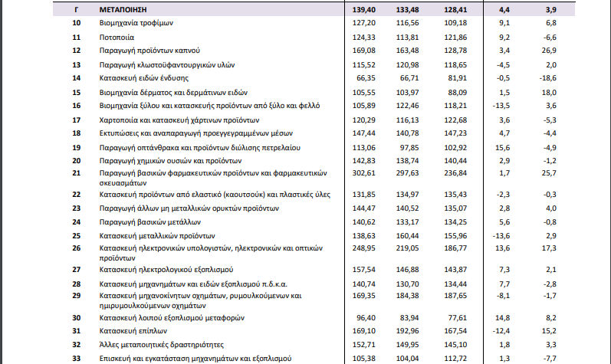Select 'Παραγωγή προϊόντων καπνού' row label
The height and width of the screenshot is (364, 611).
click(x=149, y=51)
